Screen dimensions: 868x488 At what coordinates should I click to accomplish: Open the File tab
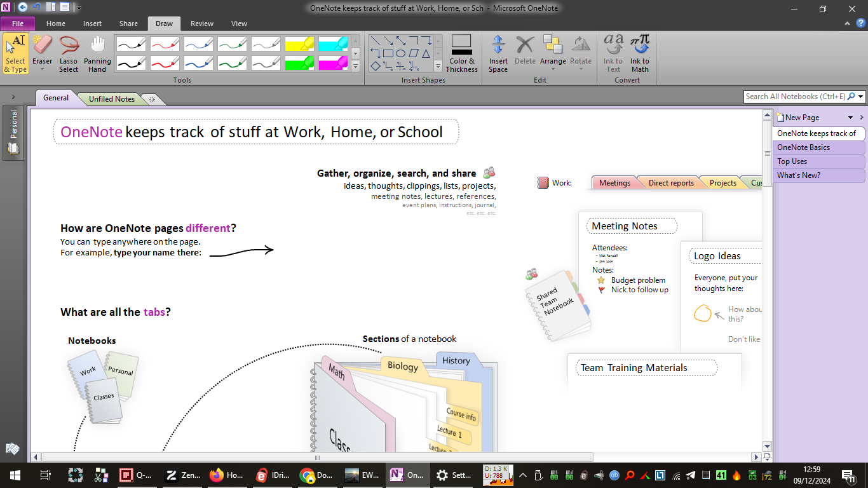(x=18, y=24)
